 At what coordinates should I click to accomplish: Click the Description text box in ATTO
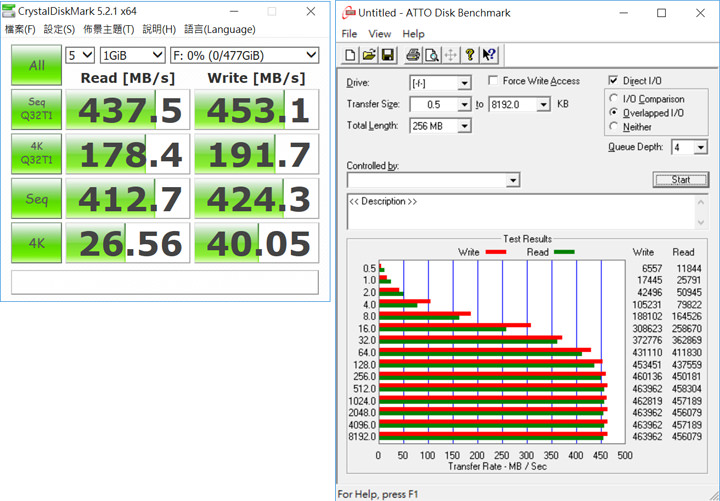click(522, 212)
